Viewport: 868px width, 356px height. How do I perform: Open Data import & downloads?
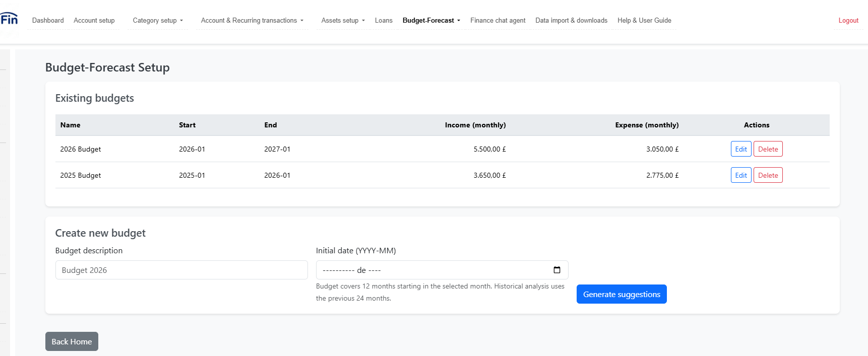(571, 21)
